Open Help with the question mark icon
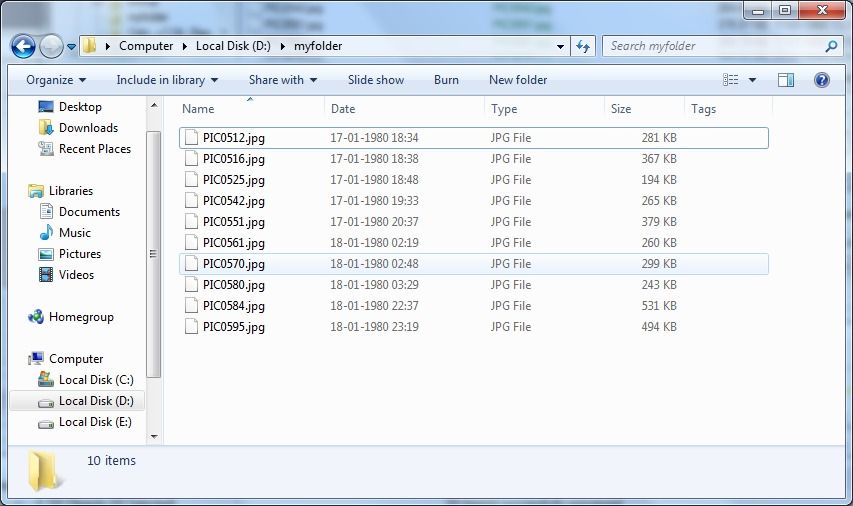 point(821,80)
